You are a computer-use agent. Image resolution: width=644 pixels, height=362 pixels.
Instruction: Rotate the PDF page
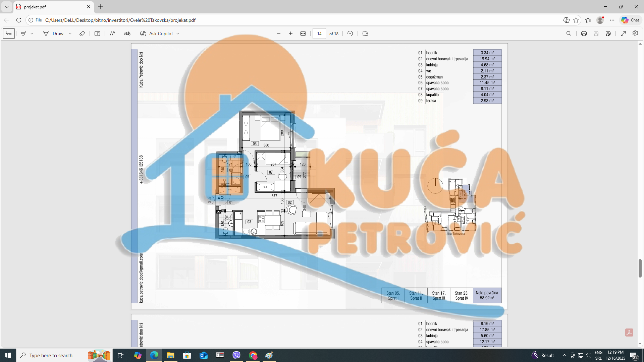(350, 34)
